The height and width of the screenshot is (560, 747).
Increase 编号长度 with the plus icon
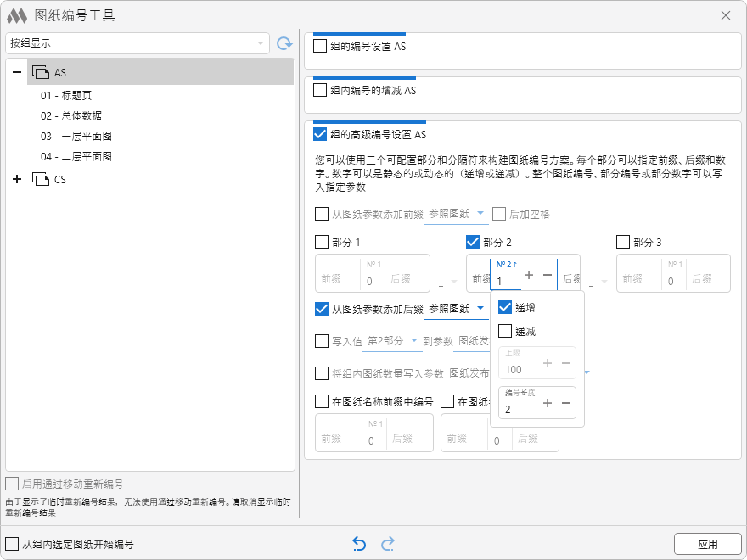548,403
